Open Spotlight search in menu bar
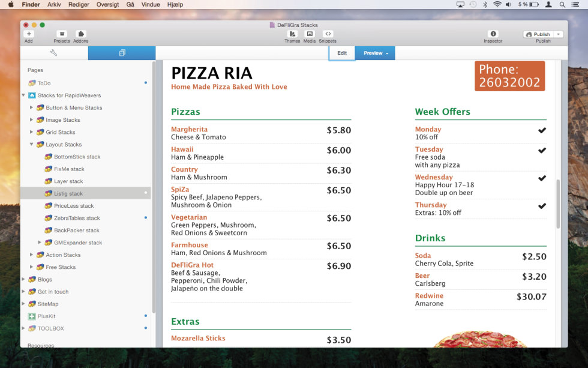This screenshot has width=588, height=368. pos(562,4)
